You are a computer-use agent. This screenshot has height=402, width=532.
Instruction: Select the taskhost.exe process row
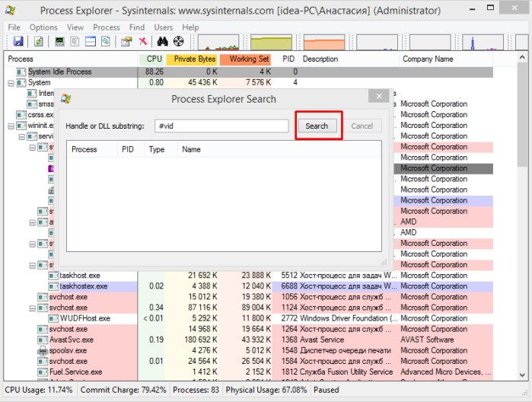pos(249,276)
